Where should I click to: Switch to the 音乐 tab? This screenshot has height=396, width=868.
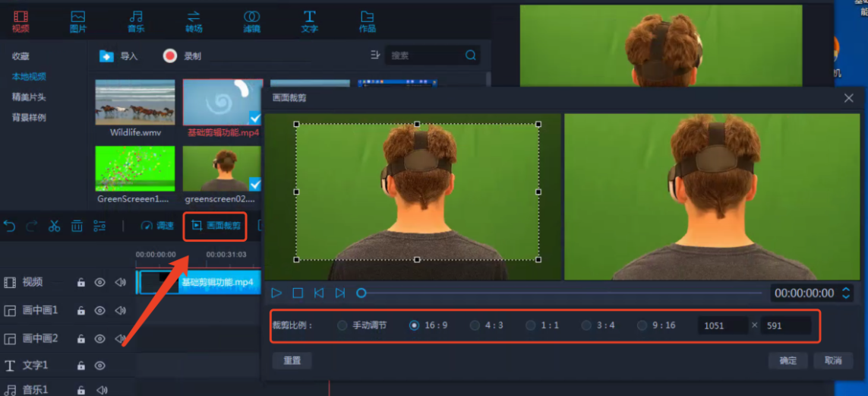136,22
